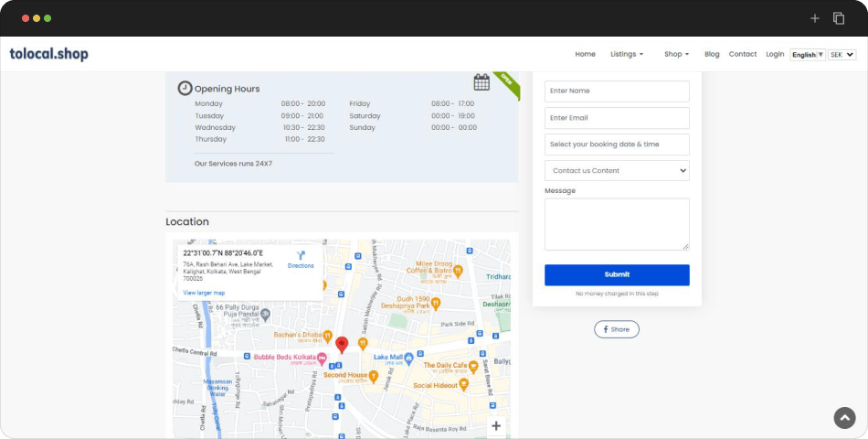Click the Enter Email field
The height and width of the screenshot is (439, 868).
[x=617, y=117]
